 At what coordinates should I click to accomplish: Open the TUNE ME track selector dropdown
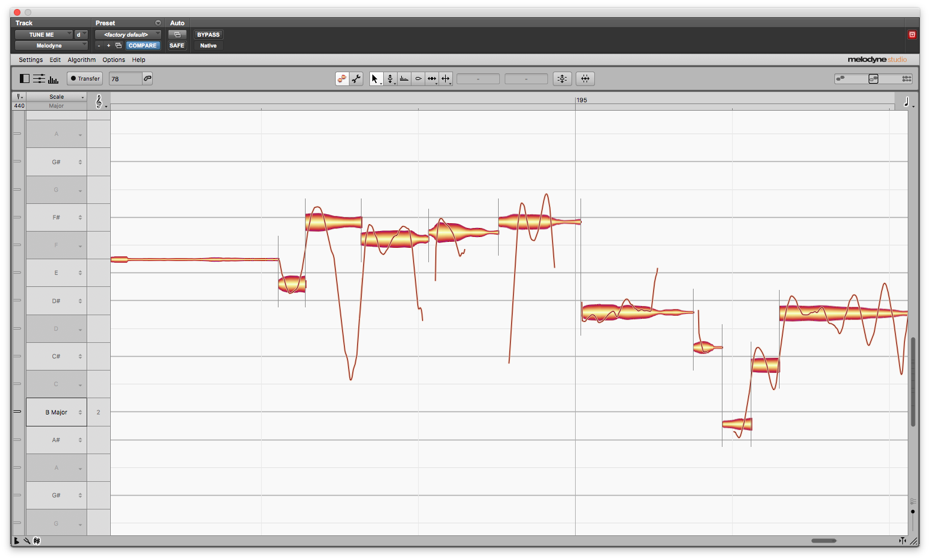click(x=43, y=35)
